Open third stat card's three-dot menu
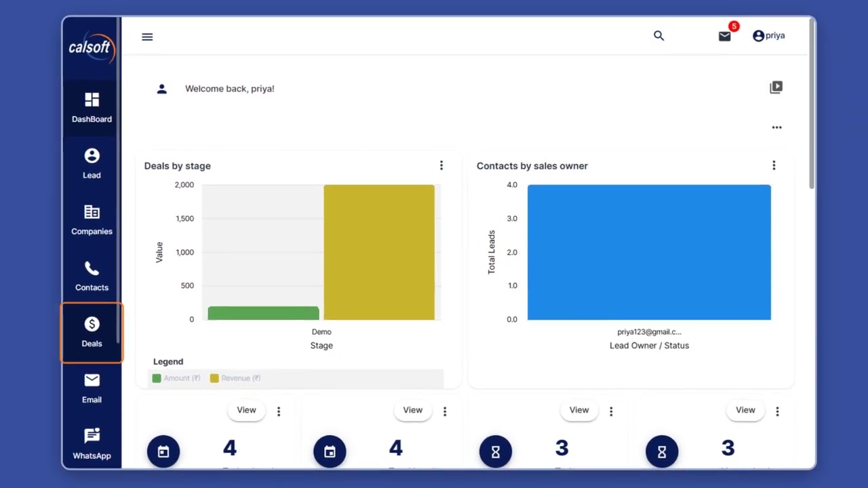Image resolution: width=868 pixels, height=488 pixels. click(x=611, y=411)
